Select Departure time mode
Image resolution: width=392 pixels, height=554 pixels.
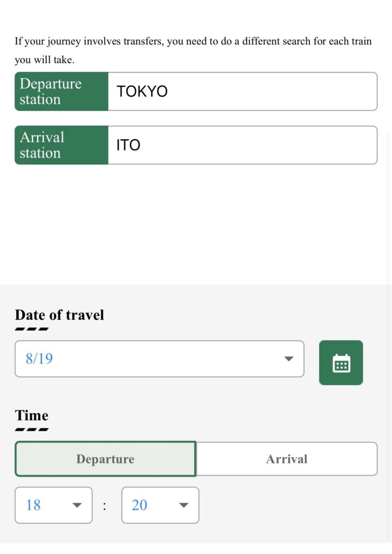pyautogui.click(x=105, y=459)
